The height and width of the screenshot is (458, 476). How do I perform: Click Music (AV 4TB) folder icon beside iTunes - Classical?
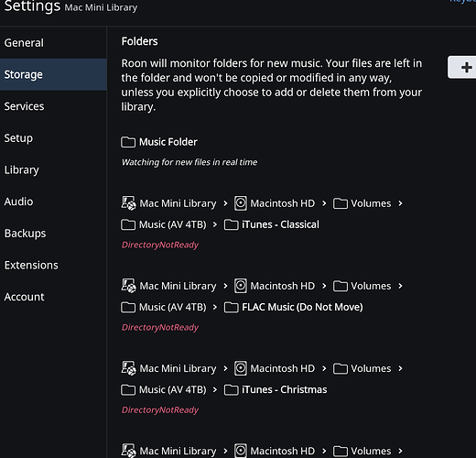tap(128, 224)
